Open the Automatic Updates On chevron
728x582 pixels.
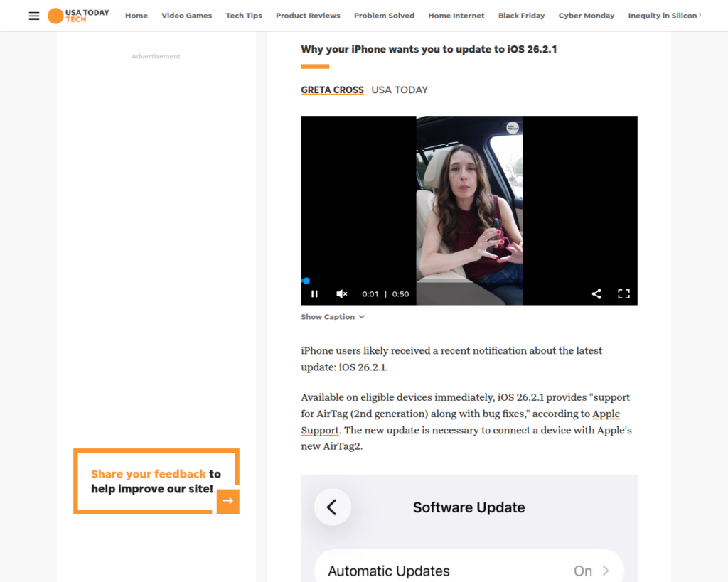point(606,571)
